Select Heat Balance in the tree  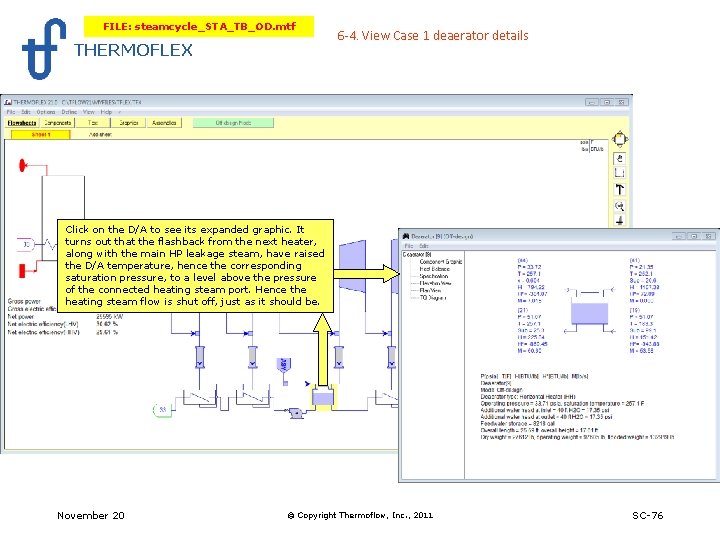[434, 269]
